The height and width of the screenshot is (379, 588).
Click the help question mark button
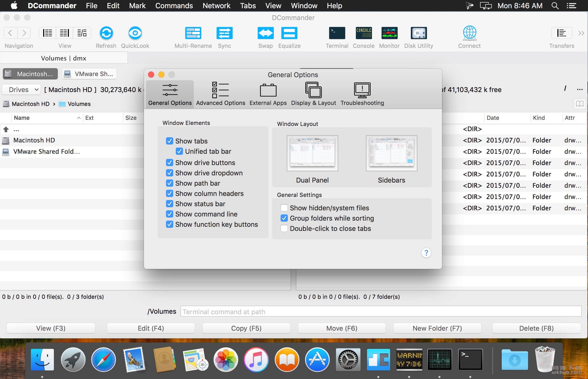[x=426, y=253]
